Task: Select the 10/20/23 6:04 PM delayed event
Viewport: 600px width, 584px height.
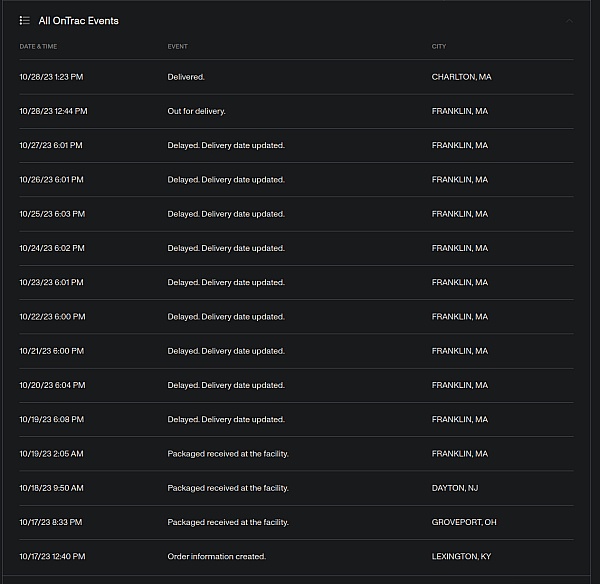Action: click(226, 385)
